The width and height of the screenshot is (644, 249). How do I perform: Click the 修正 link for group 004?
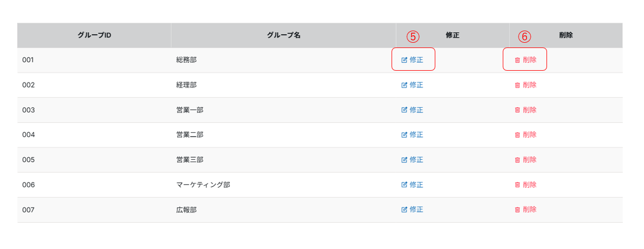(x=416, y=135)
